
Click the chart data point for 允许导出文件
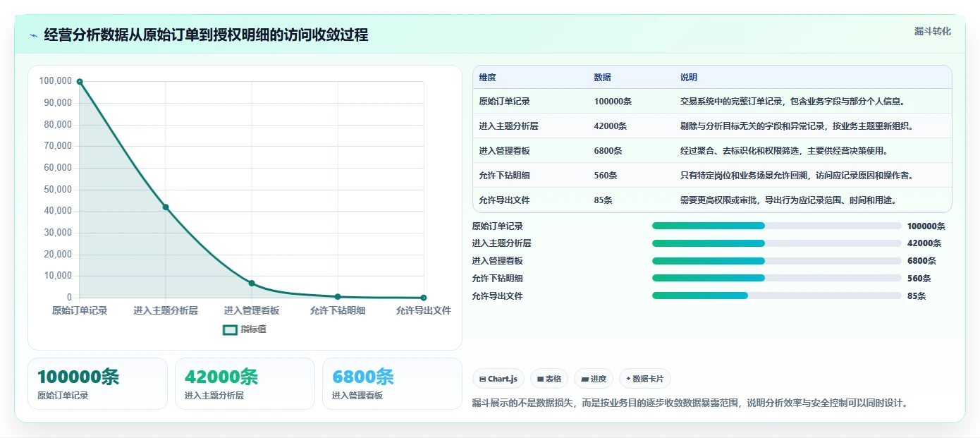click(424, 298)
